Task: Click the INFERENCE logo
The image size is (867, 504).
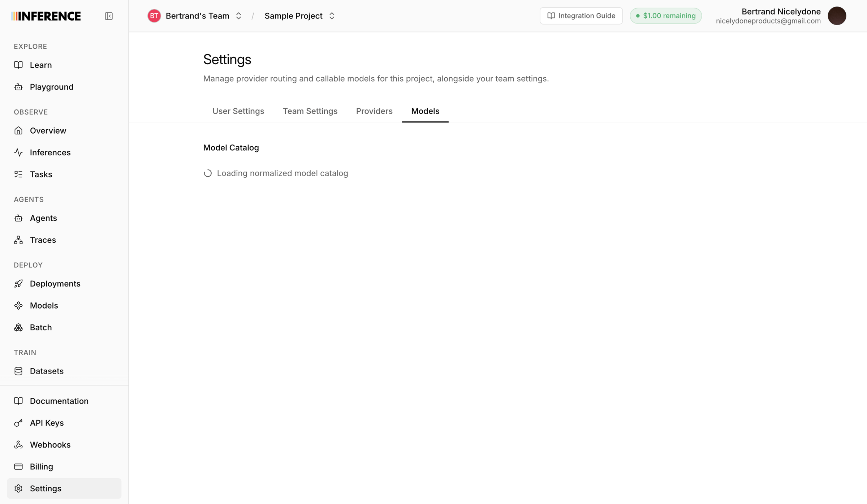Action: [x=46, y=16]
